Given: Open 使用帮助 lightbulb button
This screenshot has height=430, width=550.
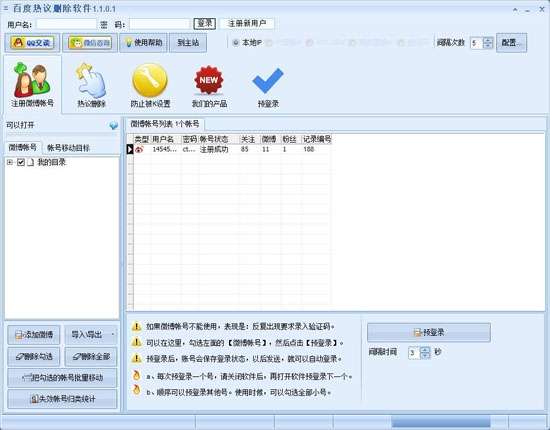Looking at the screenshot, I should coord(144,43).
